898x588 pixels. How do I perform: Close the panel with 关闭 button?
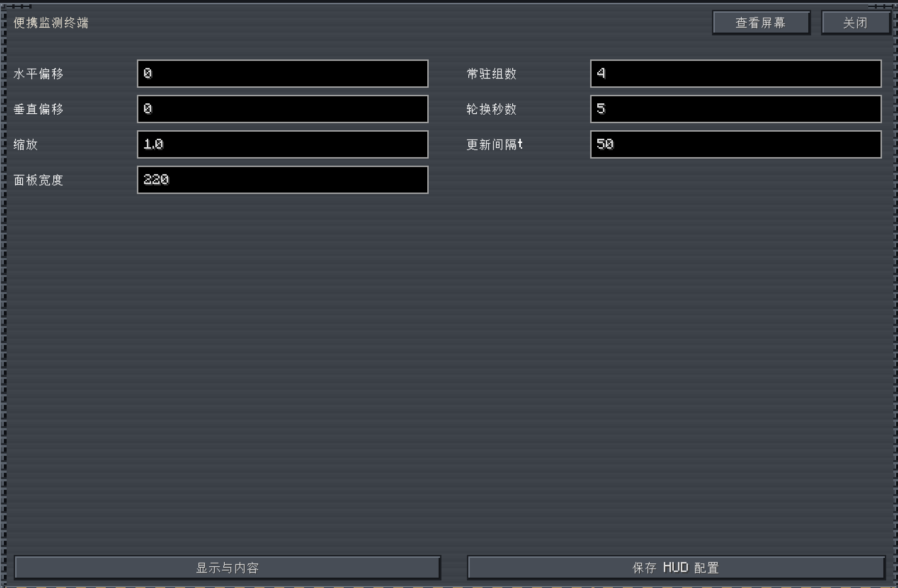point(856,23)
